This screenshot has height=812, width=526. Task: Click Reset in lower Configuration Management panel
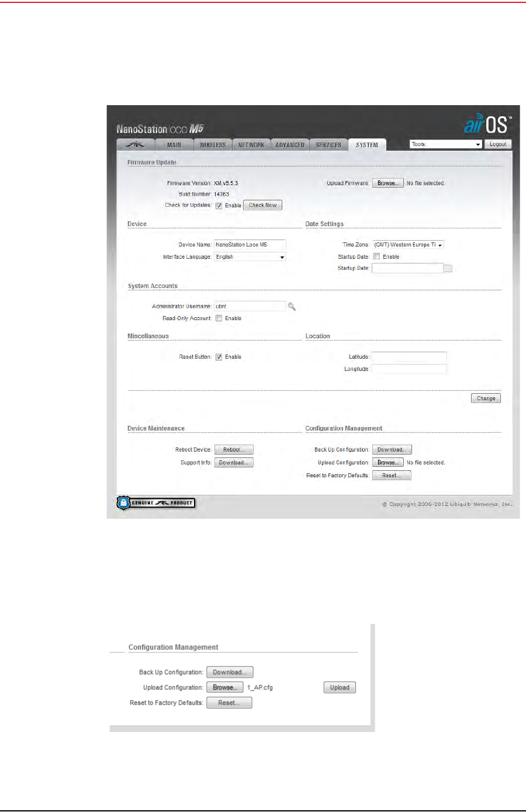(x=229, y=703)
